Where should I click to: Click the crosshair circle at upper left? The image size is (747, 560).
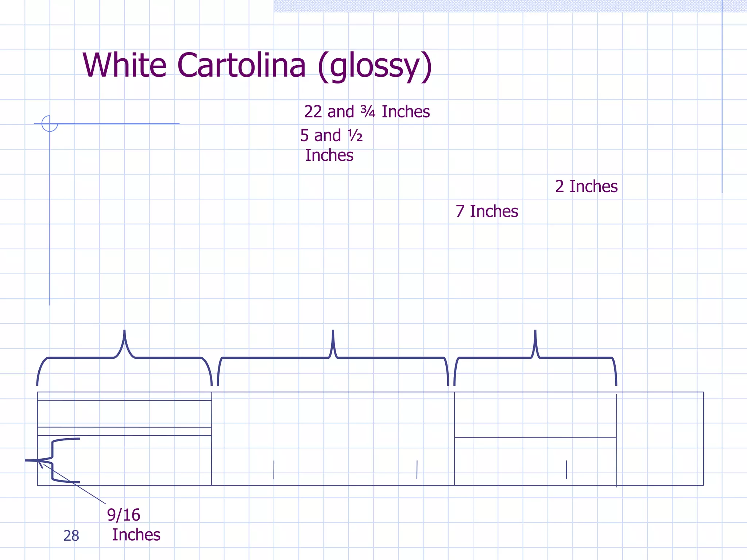50,124
